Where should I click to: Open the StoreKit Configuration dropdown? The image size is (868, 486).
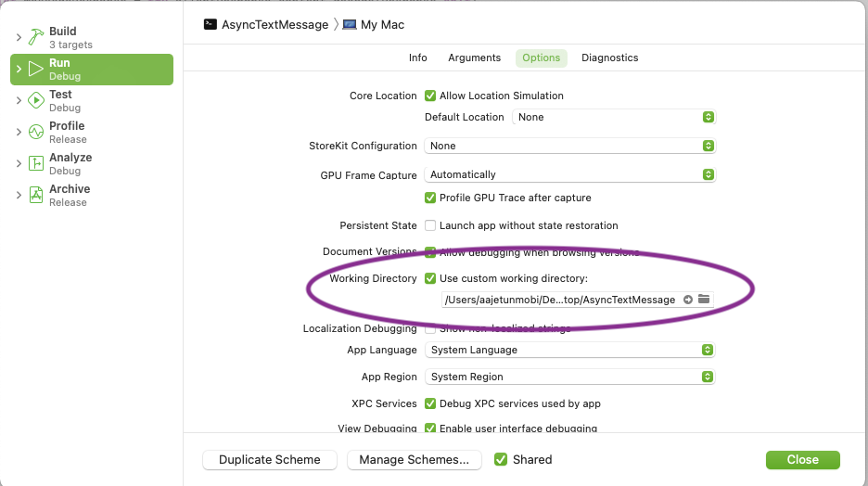pyautogui.click(x=569, y=146)
